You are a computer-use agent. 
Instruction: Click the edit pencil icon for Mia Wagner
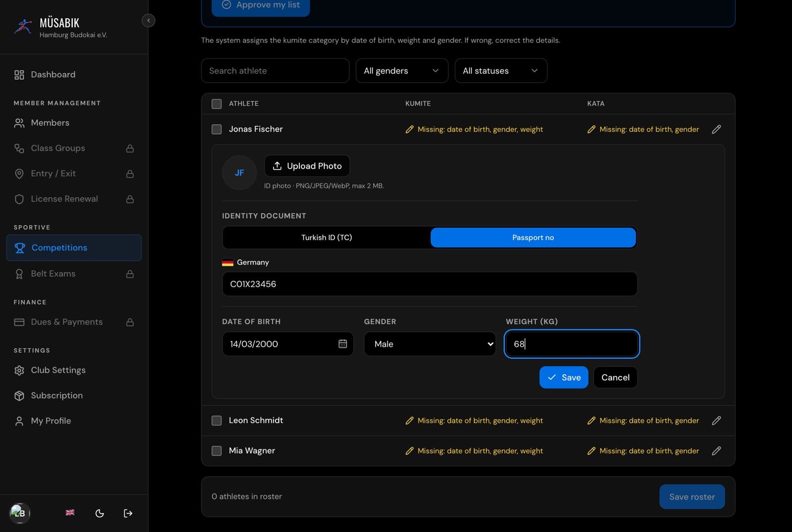(x=716, y=451)
